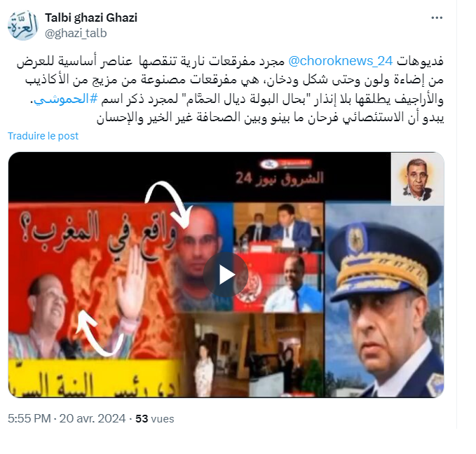Screen dimensions: 476x454
Task: Play the embedded video
Action: pos(226,275)
